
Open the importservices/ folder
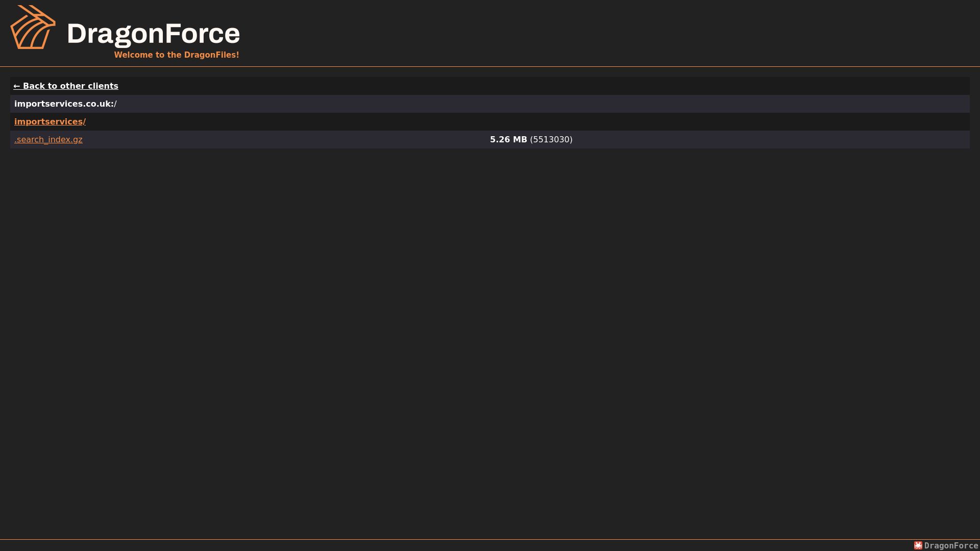click(x=50, y=122)
